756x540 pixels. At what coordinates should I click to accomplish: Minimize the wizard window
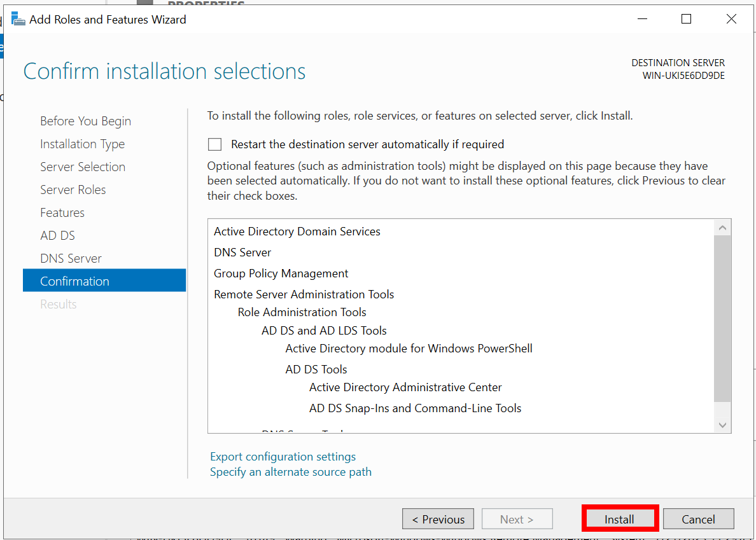point(642,19)
